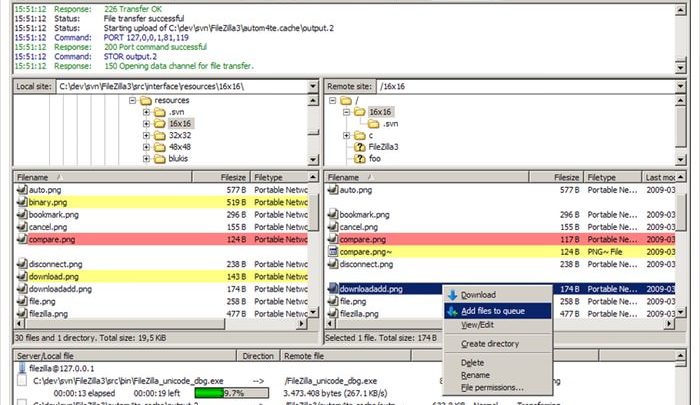
Task: Collapse the remote 16x16 folder node
Action: click(x=346, y=112)
